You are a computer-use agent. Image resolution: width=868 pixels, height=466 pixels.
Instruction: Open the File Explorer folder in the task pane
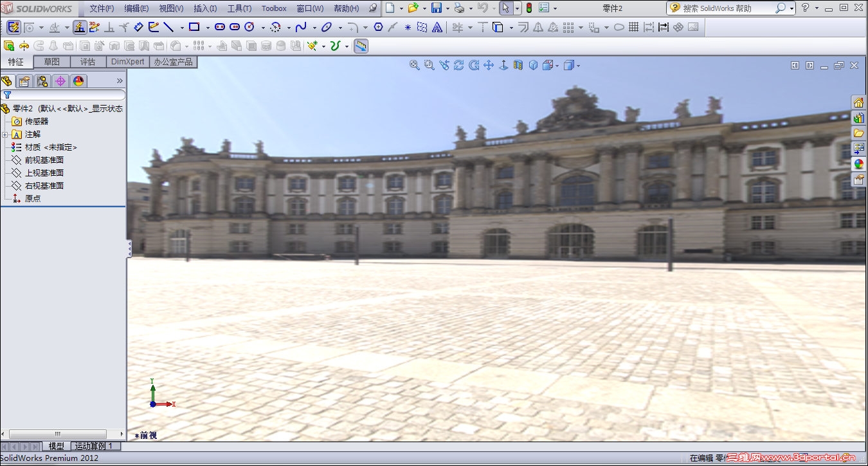coord(858,133)
